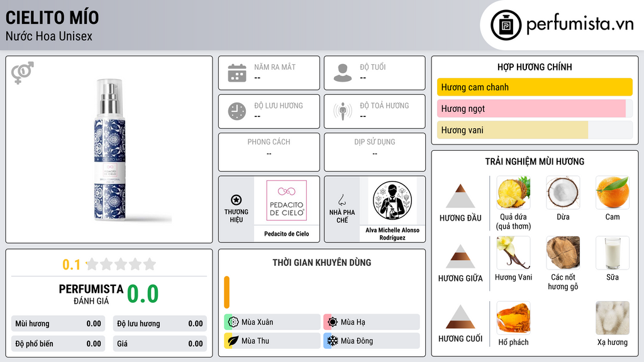Click the Alva Michelle Alonso Rodríguez name caption

(x=392, y=234)
